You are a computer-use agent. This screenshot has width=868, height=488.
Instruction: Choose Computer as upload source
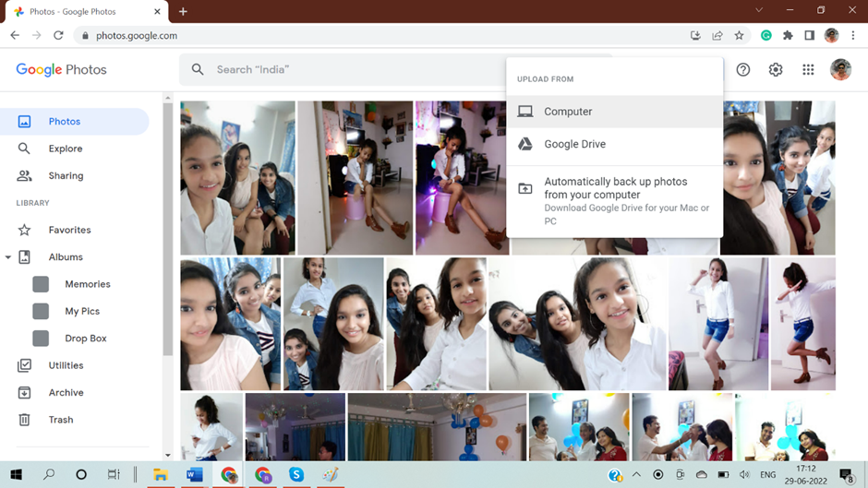[614, 112]
